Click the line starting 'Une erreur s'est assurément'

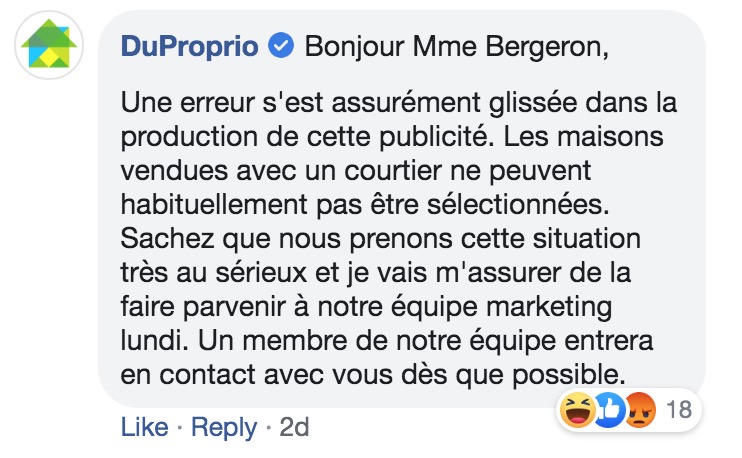coord(399,103)
